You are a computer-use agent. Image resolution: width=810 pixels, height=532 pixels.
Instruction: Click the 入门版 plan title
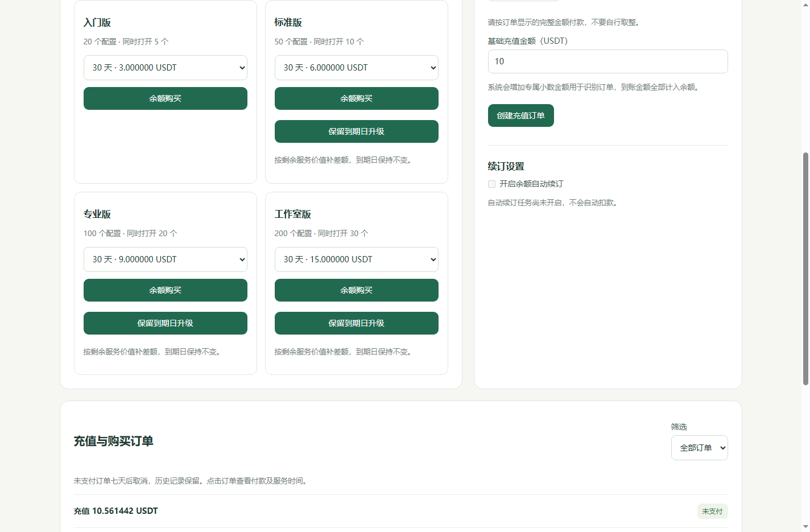(97, 23)
